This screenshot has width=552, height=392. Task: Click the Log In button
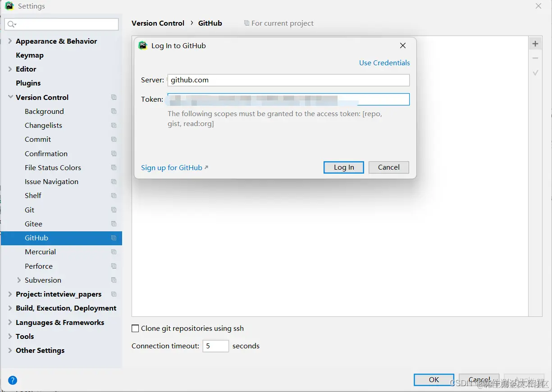344,167
